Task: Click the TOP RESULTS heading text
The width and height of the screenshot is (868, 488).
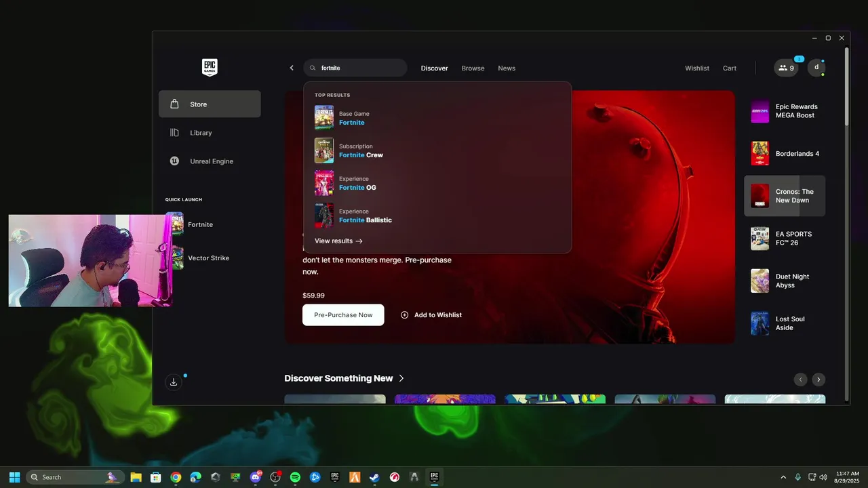Action: pyautogui.click(x=332, y=95)
